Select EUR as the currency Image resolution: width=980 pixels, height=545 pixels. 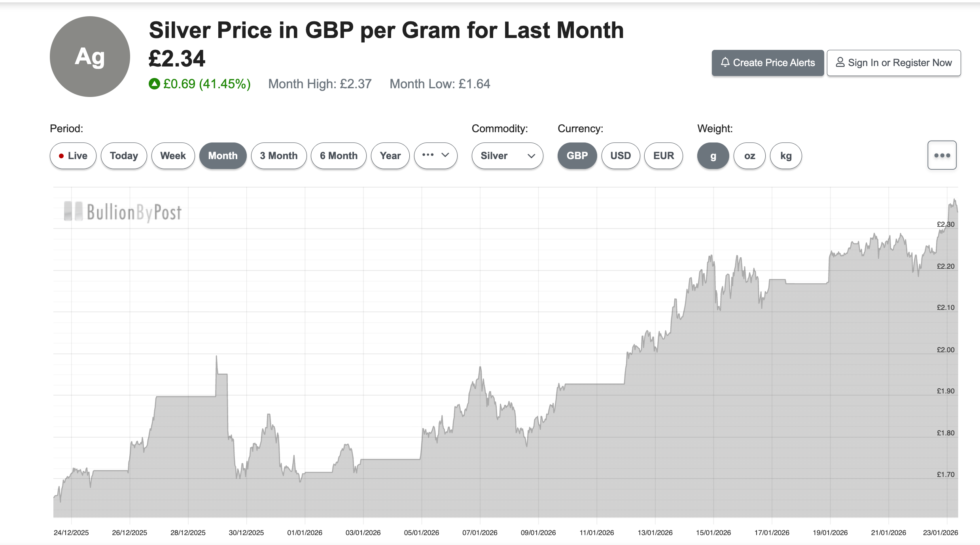point(663,156)
